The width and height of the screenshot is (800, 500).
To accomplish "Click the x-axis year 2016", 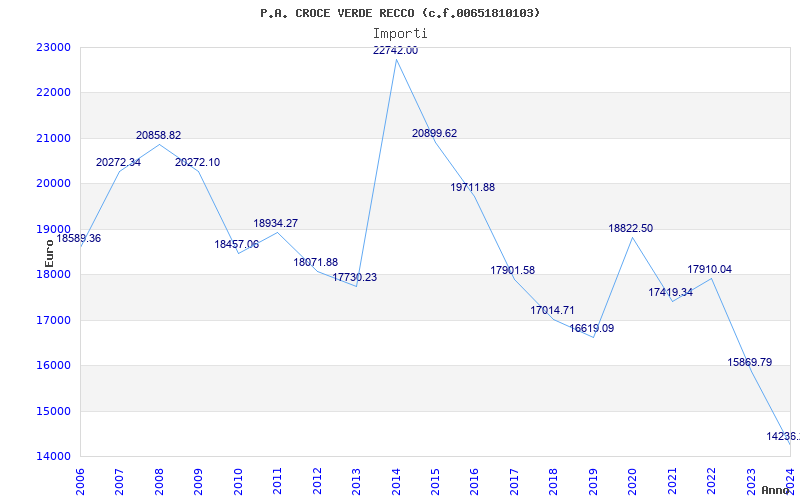I will 474,481.
